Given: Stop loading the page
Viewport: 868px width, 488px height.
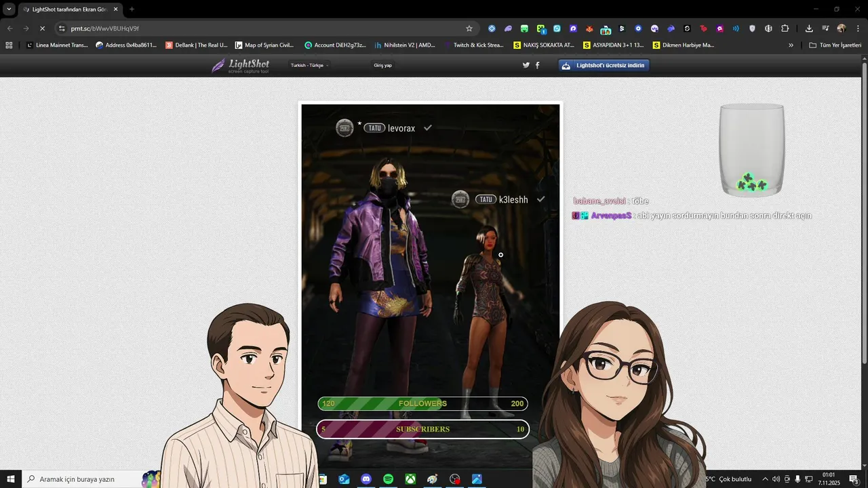Looking at the screenshot, I should [42, 28].
